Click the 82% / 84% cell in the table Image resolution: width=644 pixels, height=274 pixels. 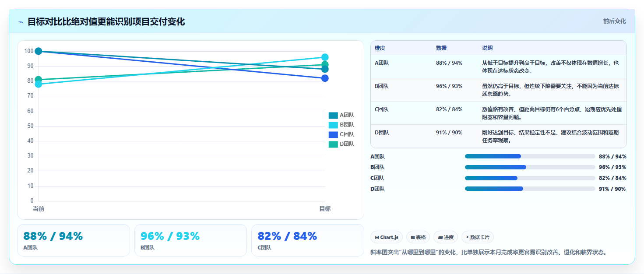click(x=449, y=109)
